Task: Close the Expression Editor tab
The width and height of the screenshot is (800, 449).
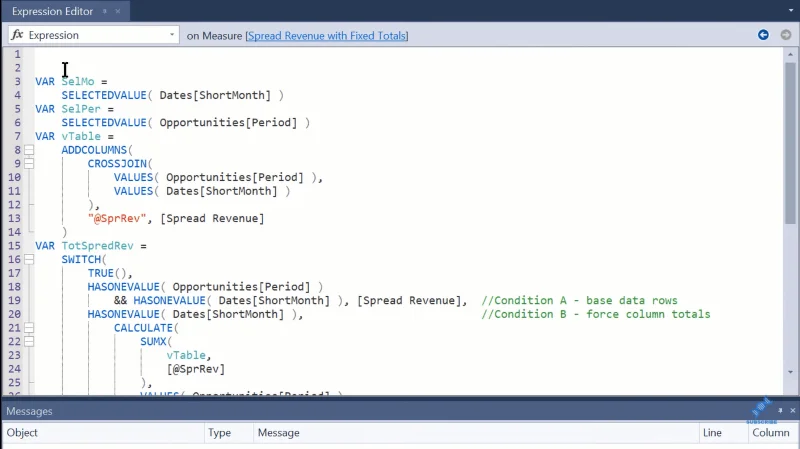Action: 118,11
